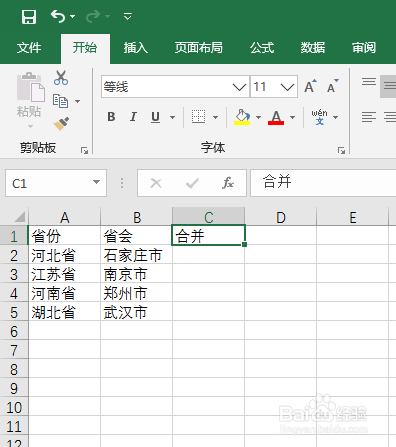Click the Copy icon
This screenshot has width=396, height=447.
coord(60,101)
